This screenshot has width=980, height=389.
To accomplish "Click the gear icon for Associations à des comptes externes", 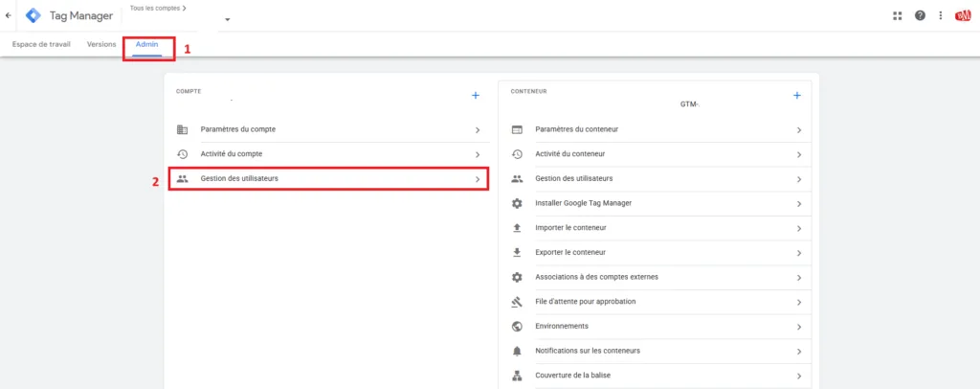I will point(516,277).
